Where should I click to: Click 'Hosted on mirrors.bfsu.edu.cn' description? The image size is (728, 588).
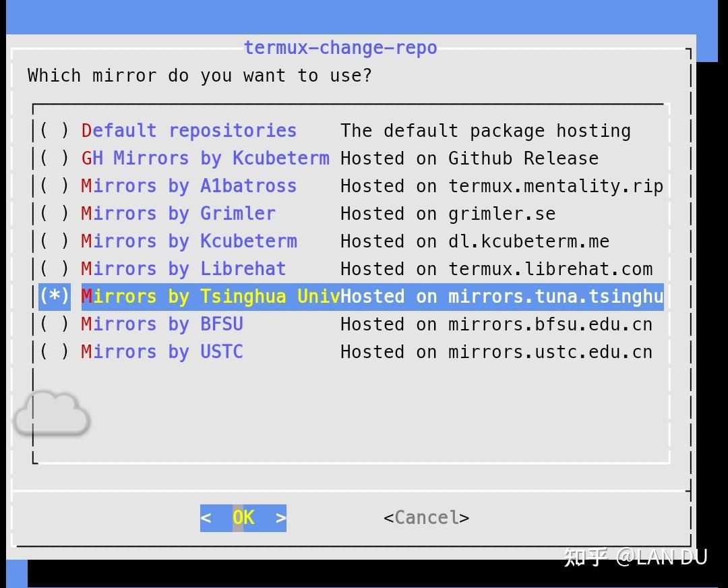(x=496, y=324)
